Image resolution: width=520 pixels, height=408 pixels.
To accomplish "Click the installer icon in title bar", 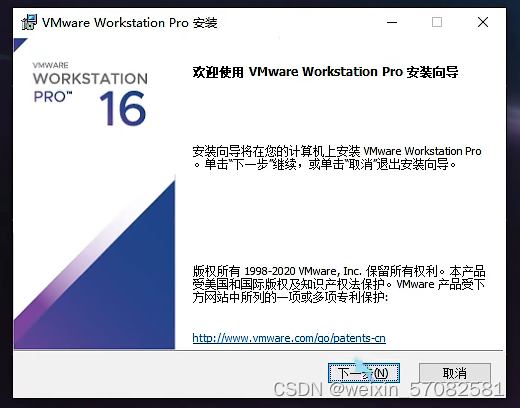I will [29, 22].
